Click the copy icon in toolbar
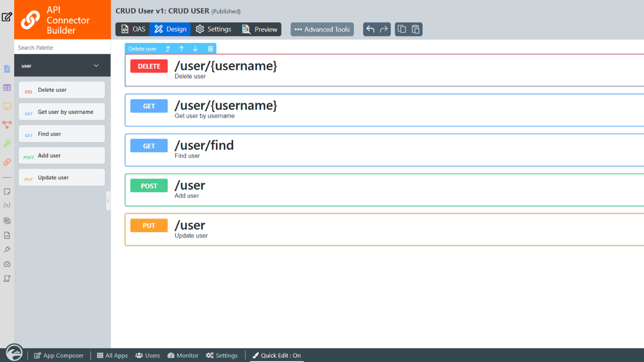The image size is (644, 362). 401,29
